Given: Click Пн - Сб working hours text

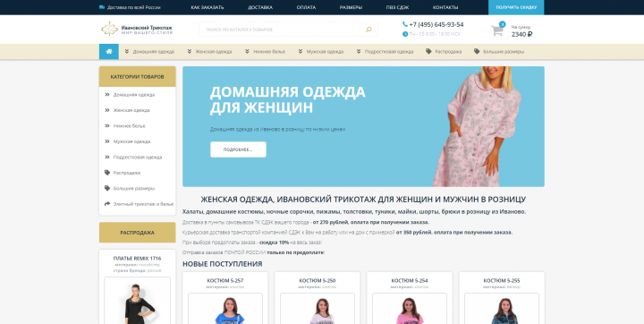Looking at the screenshot, I should (435, 34).
